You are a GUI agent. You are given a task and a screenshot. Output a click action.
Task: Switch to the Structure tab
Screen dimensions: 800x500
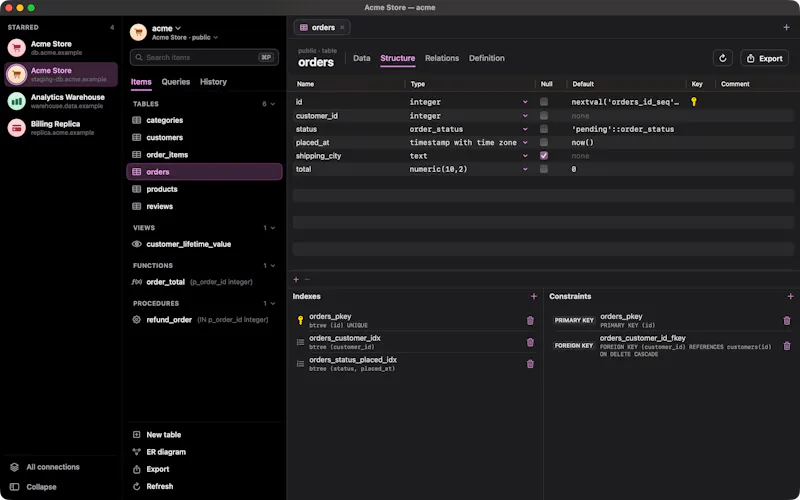pos(397,58)
